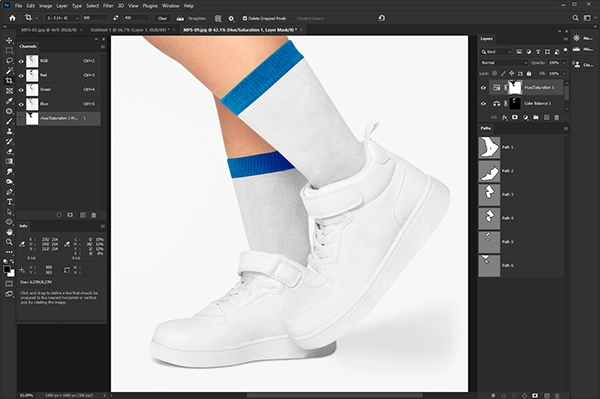
Task: Add a layer mask from Layers panel
Action: (x=515, y=117)
